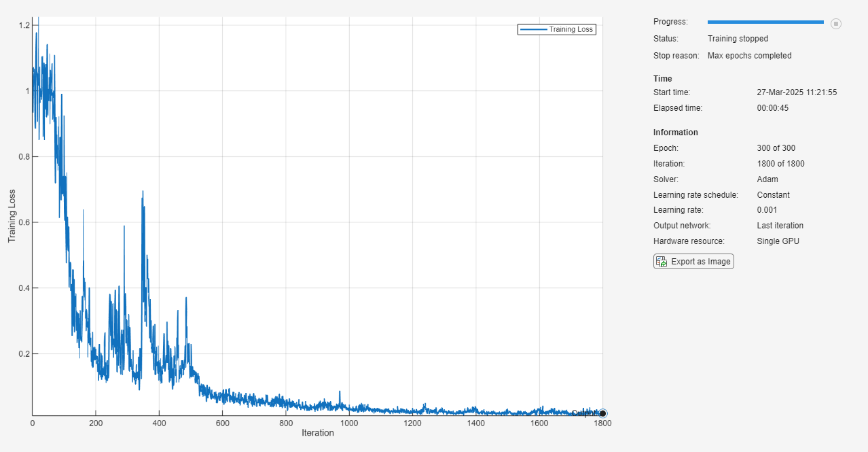Viewport: 868px width, 452px height.
Task: Click the 'Last iteration' output network value
Action: tap(780, 226)
